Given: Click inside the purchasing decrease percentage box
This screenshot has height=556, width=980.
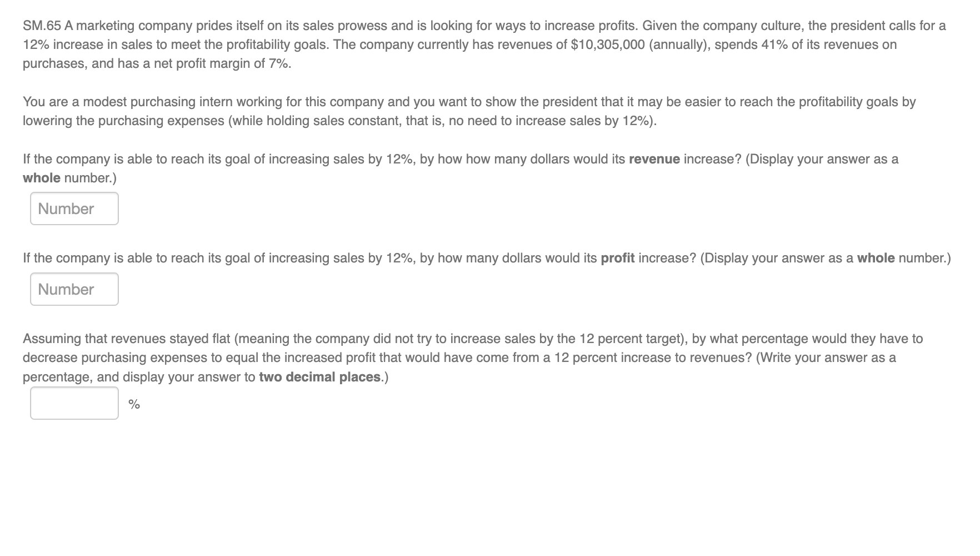Looking at the screenshot, I should point(74,403).
